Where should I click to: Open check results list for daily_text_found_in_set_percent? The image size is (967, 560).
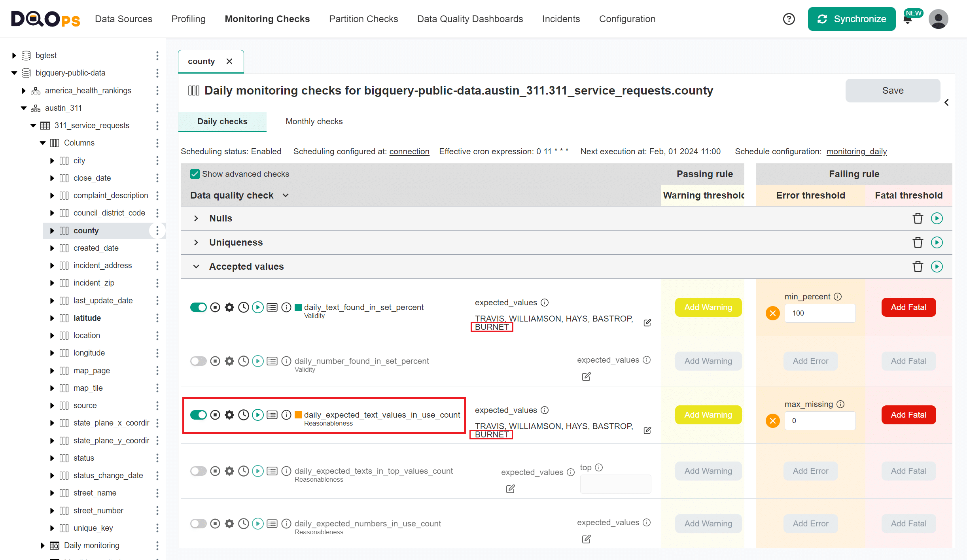pyautogui.click(x=272, y=307)
